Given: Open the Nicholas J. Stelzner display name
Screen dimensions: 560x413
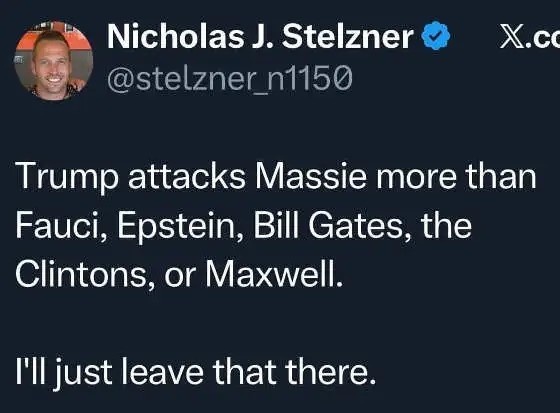Looking at the screenshot, I should (260, 36).
